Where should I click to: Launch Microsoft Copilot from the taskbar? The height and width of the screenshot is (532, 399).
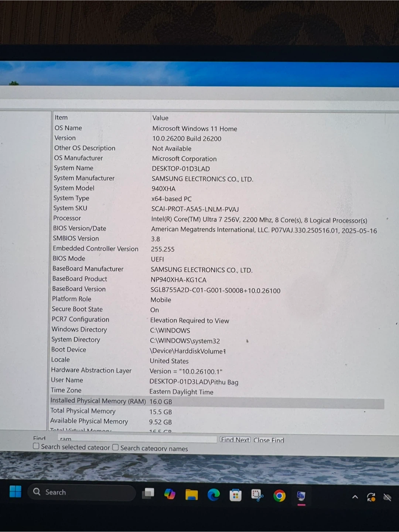point(170,494)
